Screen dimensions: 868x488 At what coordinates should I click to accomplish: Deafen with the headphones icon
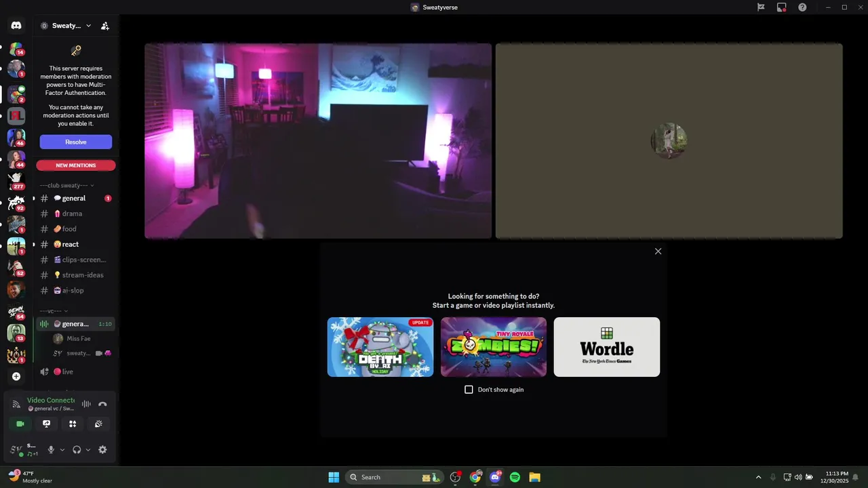tap(77, 449)
